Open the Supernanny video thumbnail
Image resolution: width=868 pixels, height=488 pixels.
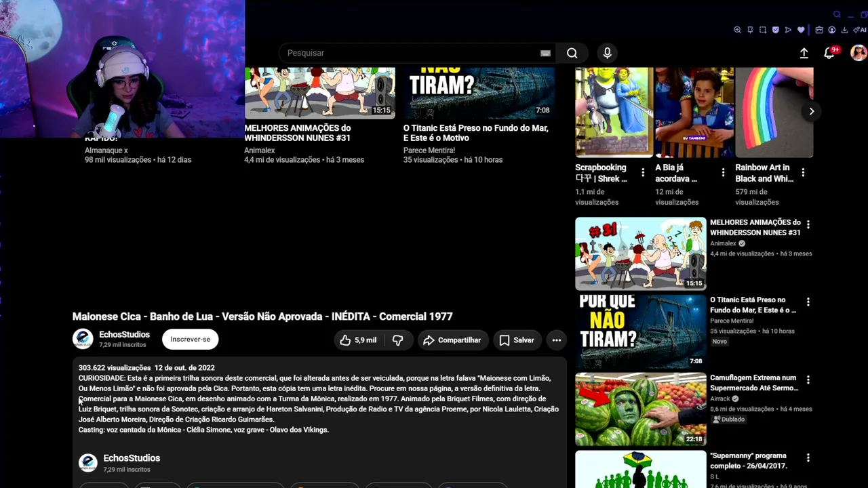point(640,469)
